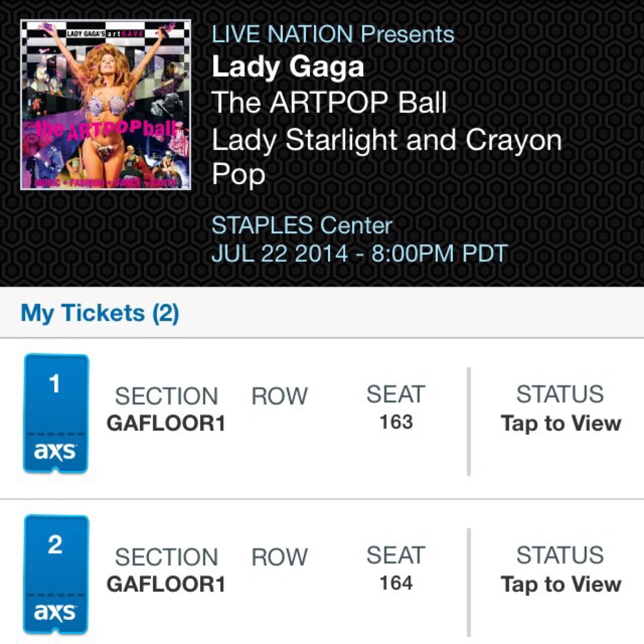Click the LIVE NATION Presents text

[333, 34]
